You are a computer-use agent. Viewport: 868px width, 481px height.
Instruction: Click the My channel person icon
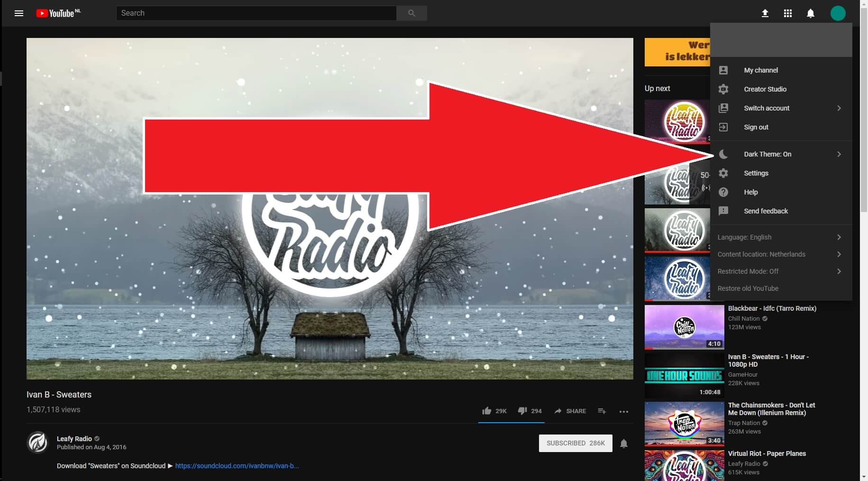click(723, 70)
